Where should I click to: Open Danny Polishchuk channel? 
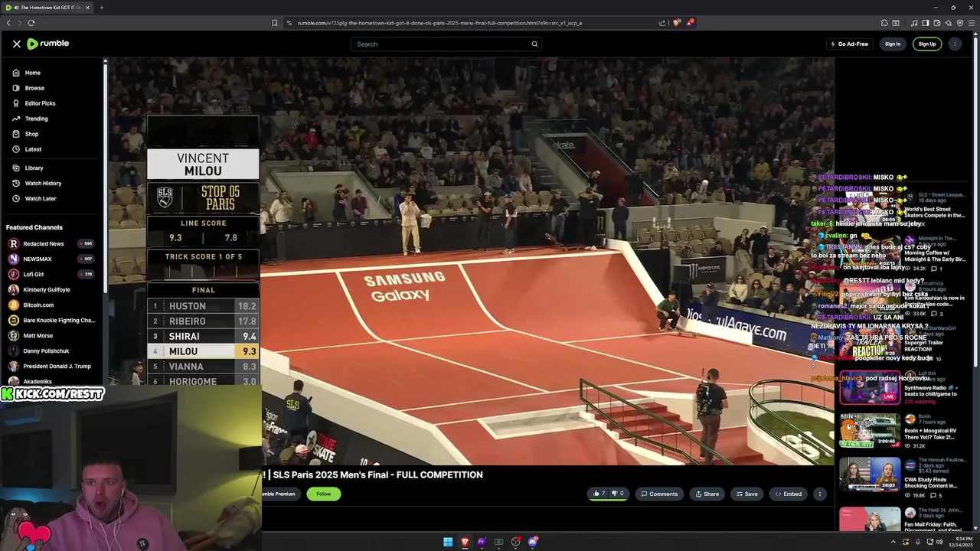(x=46, y=350)
